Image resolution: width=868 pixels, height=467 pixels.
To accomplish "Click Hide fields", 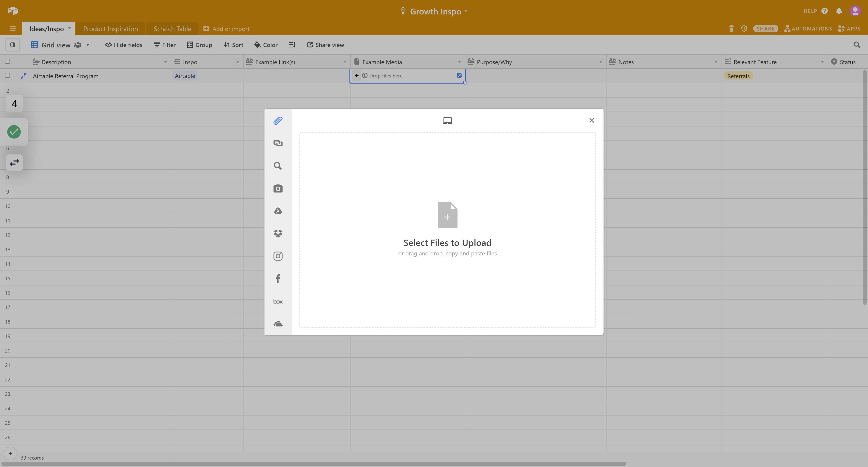I will pos(123,45).
